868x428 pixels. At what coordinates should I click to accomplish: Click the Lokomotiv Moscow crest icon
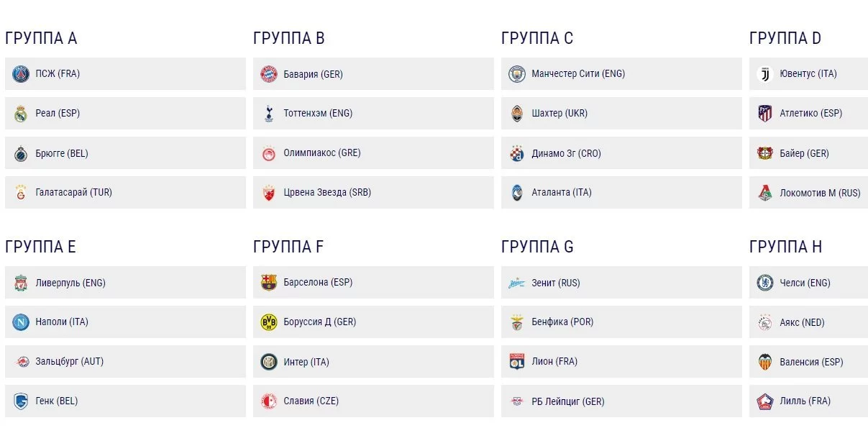(x=765, y=193)
